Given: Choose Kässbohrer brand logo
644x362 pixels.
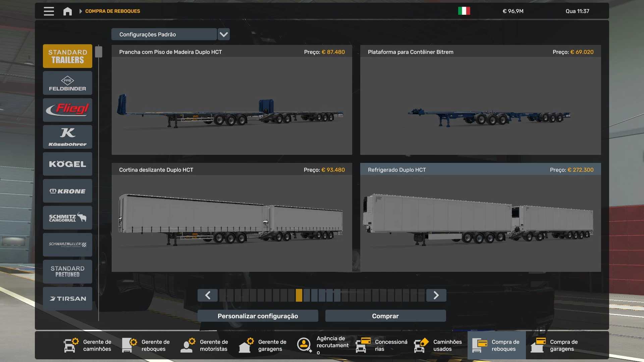Looking at the screenshot, I should 67,137.
